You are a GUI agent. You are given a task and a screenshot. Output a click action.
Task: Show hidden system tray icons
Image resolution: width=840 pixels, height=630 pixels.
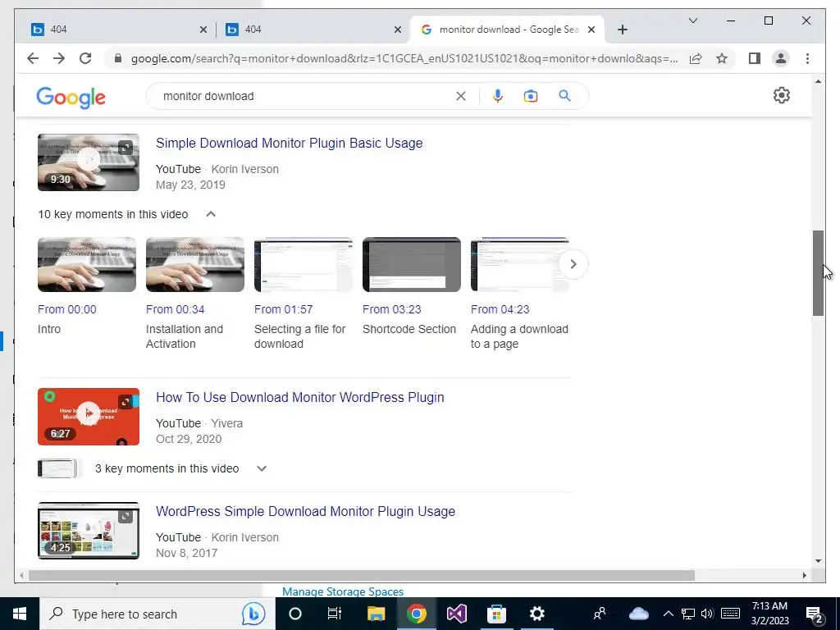click(x=668, y=614)
